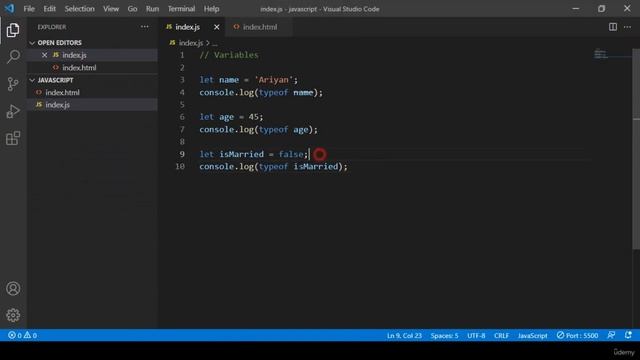Click line number 1 in the gutter

182,55
